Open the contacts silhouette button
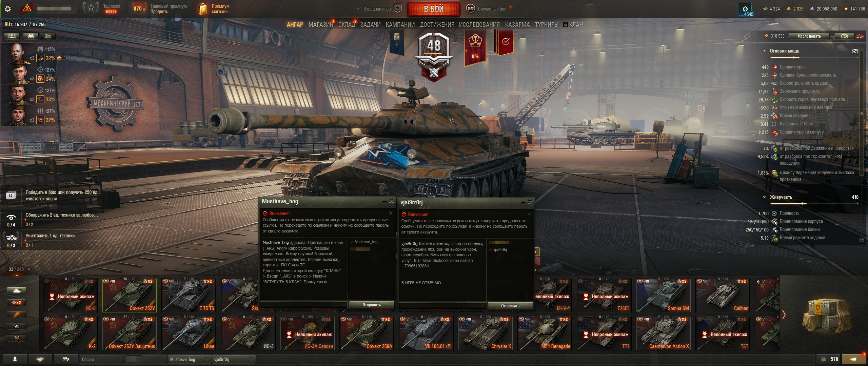The width and height of the screenshot is (868, 366). (x=15, y=359)
